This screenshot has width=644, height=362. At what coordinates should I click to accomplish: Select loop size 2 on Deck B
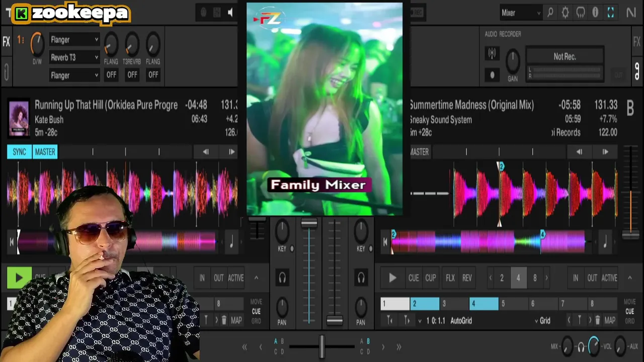click(x=502, y=278)
